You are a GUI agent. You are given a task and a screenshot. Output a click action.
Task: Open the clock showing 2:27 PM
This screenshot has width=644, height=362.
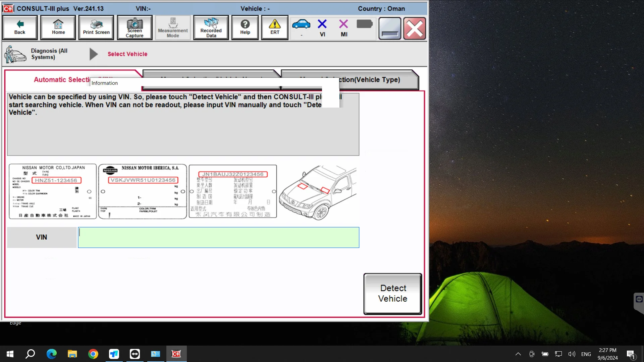tap(607, 354)
